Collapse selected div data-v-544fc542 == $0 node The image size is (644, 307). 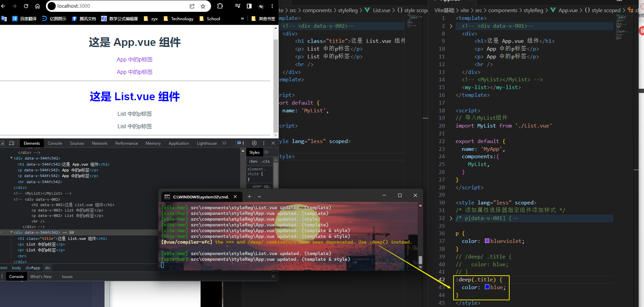click(x=11, y=232)
